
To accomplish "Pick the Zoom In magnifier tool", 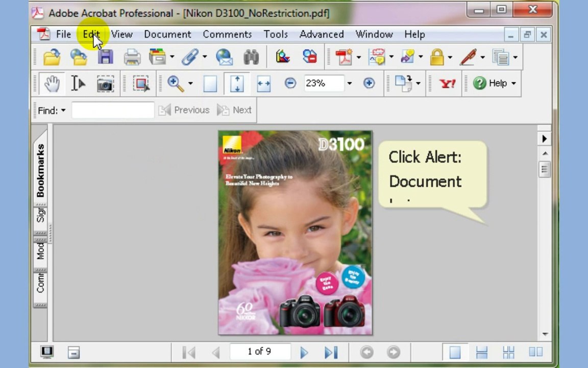I will tap(175, 83).
